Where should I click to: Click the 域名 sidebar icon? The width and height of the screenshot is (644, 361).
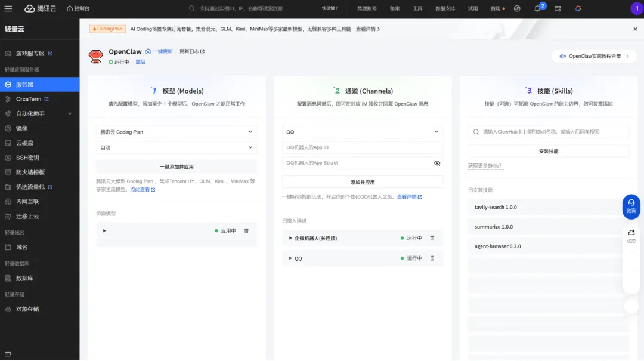pyautogui.click(x=8, y=247)
